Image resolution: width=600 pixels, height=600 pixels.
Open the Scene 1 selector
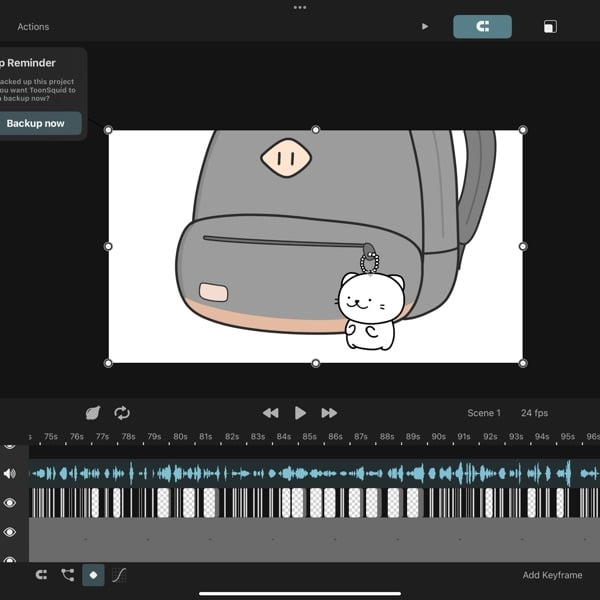pyautogui.click(x=484, y=413)
